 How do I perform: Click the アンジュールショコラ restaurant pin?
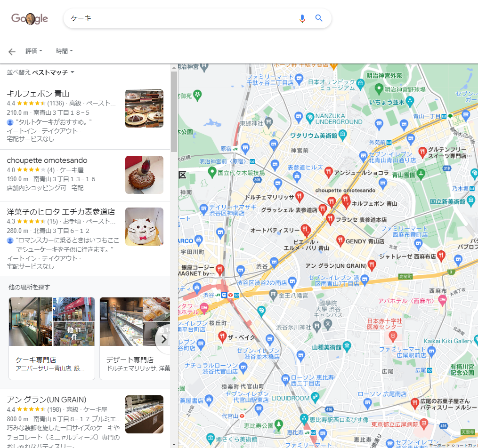(x=328, y=172)
